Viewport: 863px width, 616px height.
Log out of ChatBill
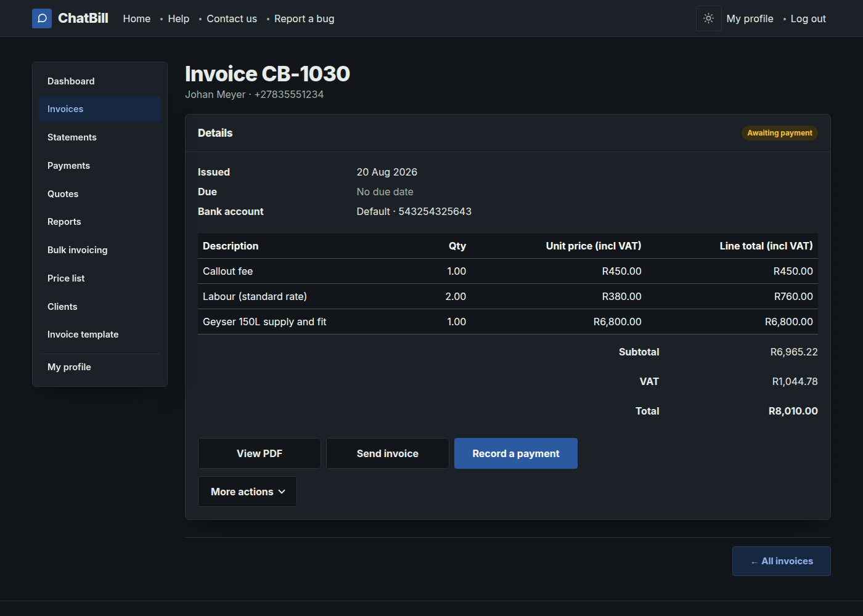(808, 18)
